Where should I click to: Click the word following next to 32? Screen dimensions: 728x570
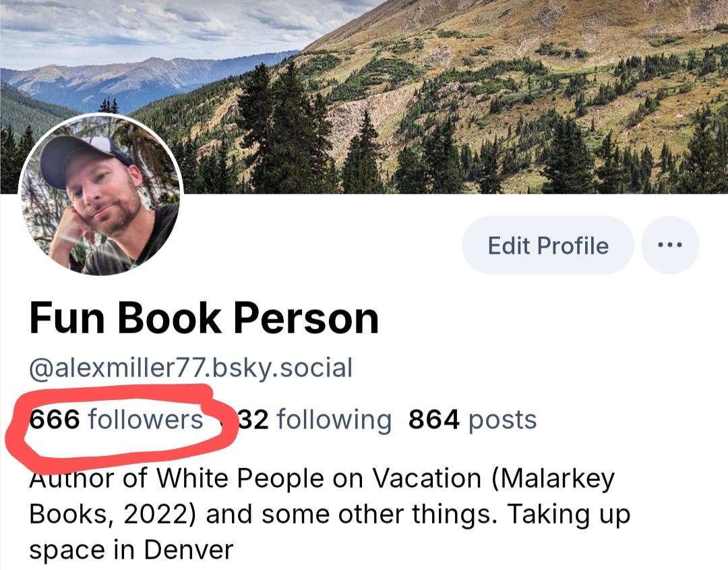tap(334, 420)
